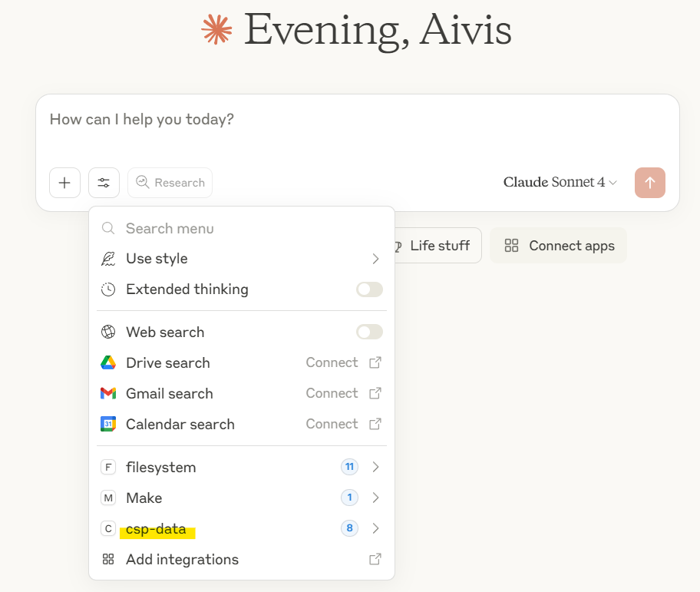Viewport: 700px width, 592px height.
Task: Toggle Extended thinking switch on
Action: [x=370, y=289]
